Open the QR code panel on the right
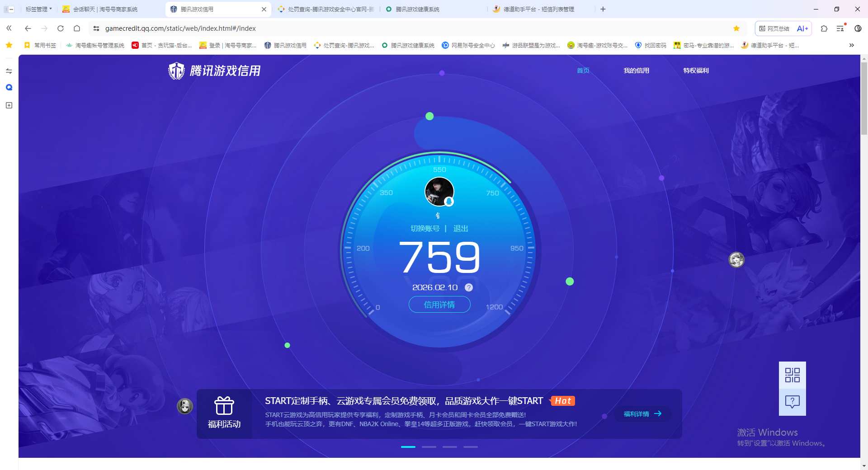This screenshot has width=868, height=470. [792, 375]
